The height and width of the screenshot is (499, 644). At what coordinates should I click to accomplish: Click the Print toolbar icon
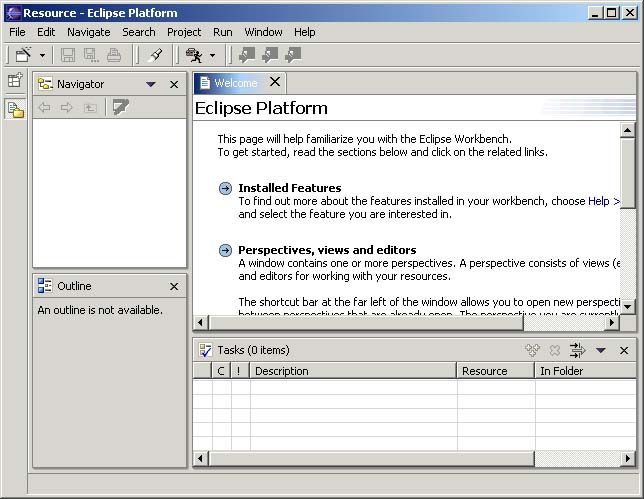pos(114,55)
